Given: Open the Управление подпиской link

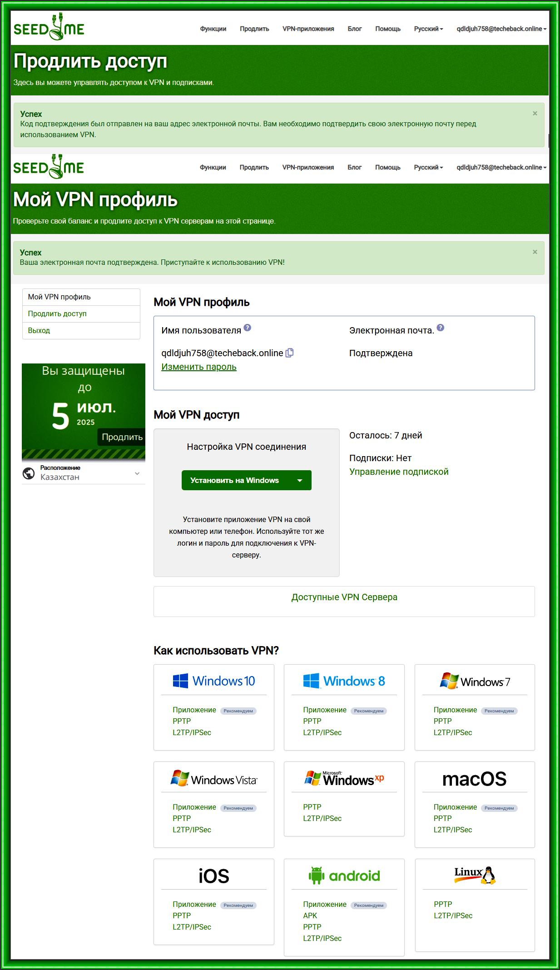Looking at the screenshot, I should click(399, 472).
